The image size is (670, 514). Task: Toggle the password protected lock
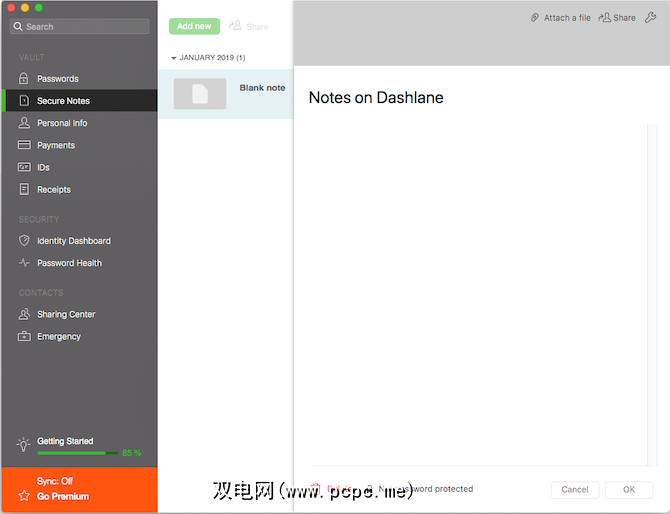[x=370, y=488]
